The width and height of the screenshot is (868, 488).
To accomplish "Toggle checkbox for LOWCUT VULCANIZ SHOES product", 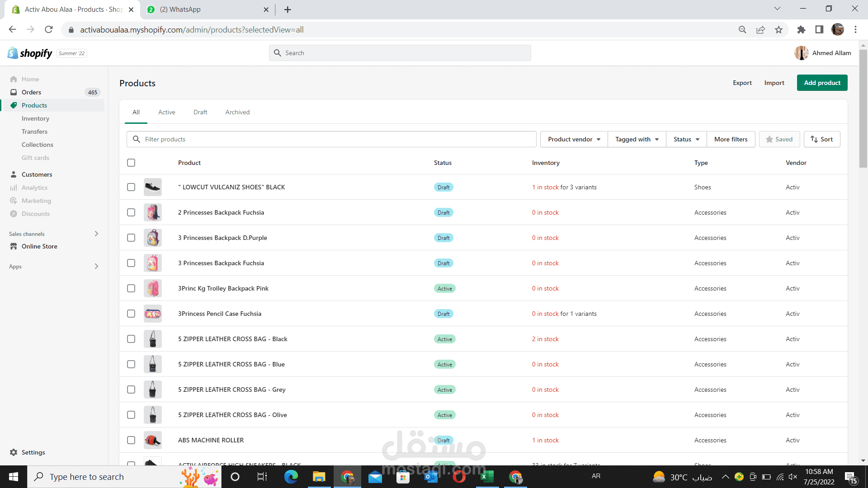I will [x=131, y=187].
